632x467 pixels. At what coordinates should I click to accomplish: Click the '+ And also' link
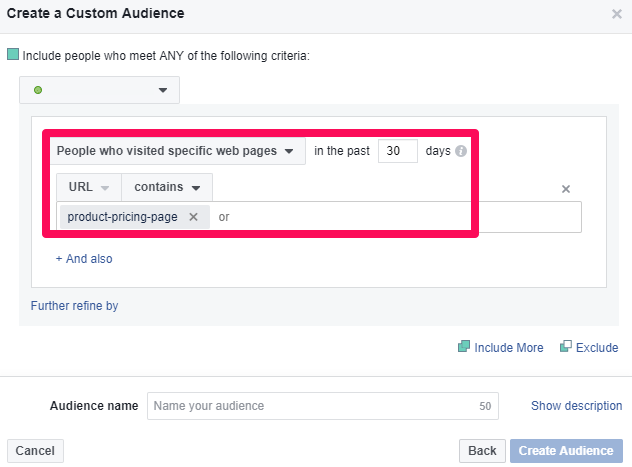coord(84,259)
